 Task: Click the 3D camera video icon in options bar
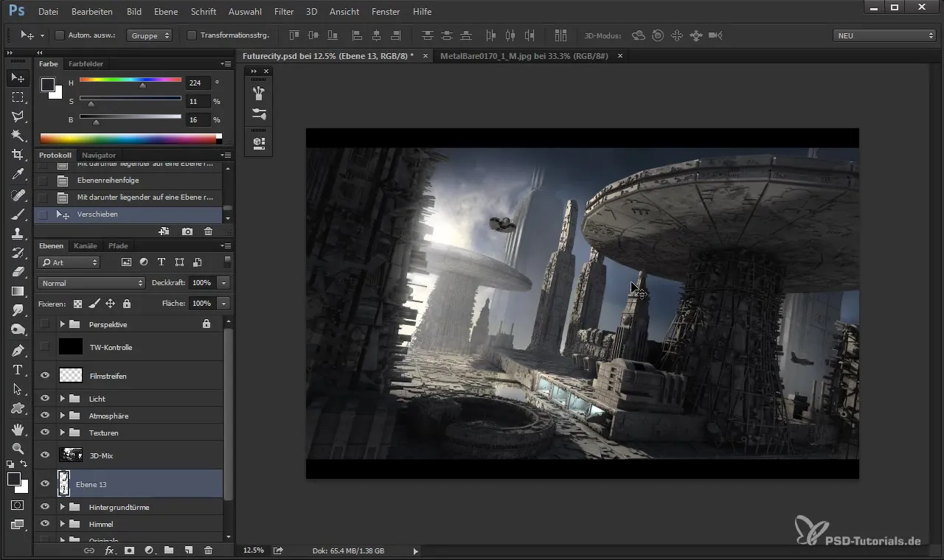[x=715, y=35]
